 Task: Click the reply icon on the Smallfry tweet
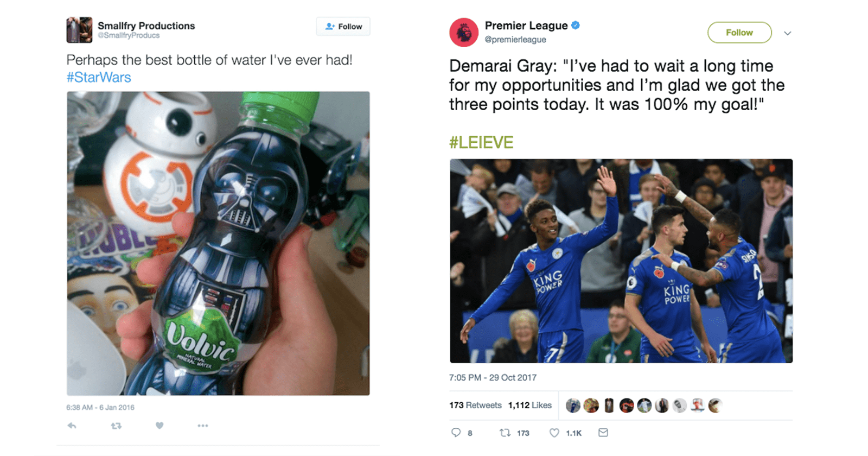[72, 426]
